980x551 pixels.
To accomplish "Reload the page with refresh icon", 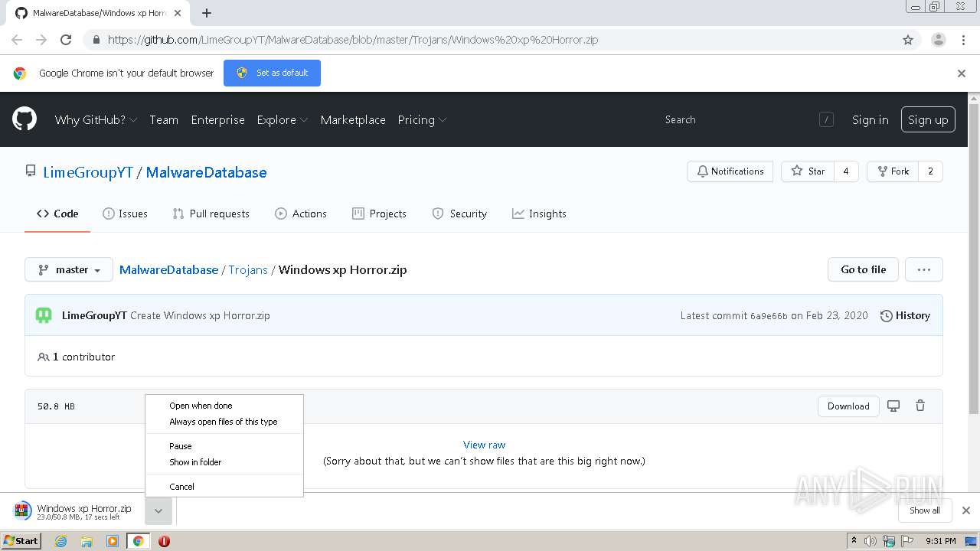I will coord(66,40).
